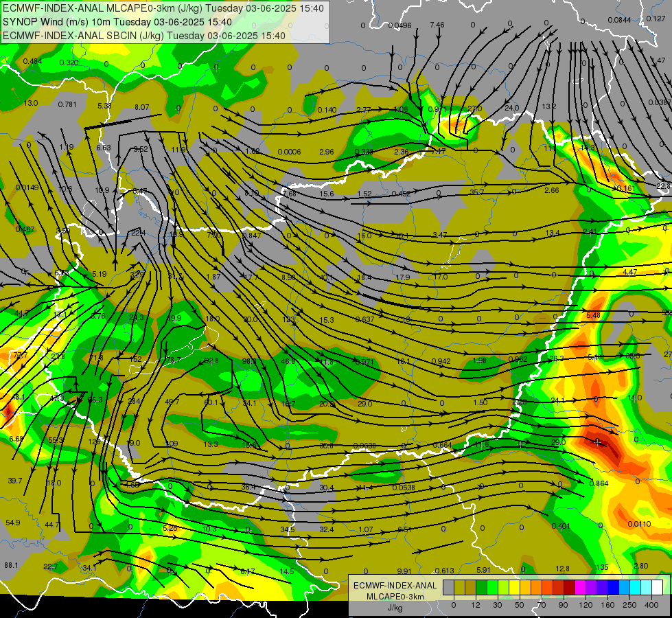Click the SYNOP Wind 10m header line

click(x=117, y=22)
